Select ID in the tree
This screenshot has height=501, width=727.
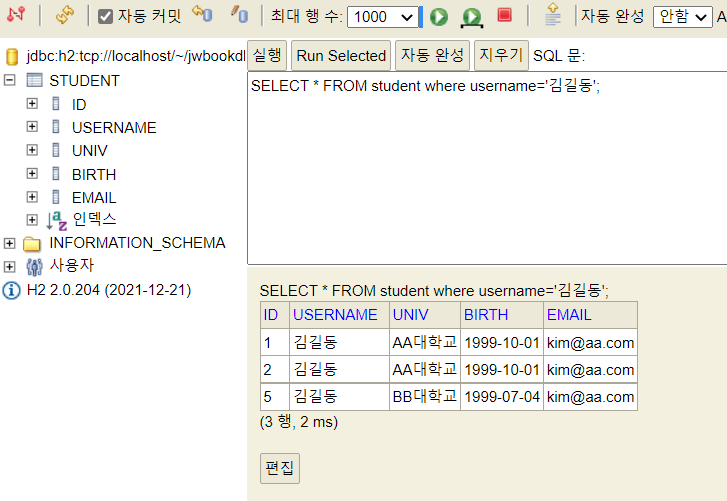point(79,105)
